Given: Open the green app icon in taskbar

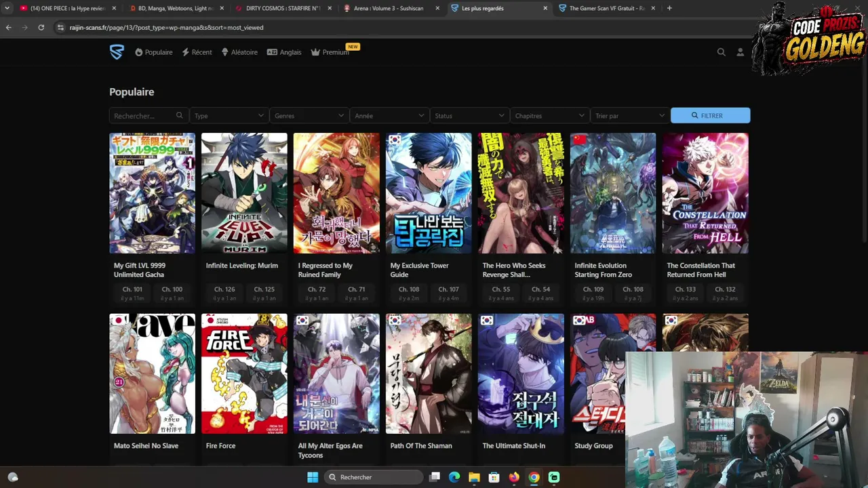Looking at the screenshot, I should 554,477.
